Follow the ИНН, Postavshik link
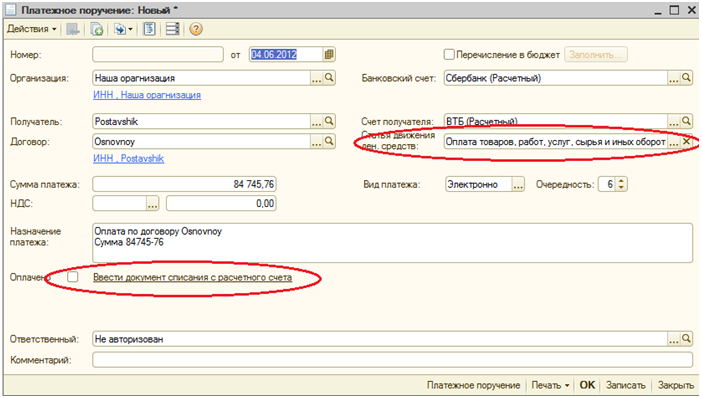 coord(128,158)
